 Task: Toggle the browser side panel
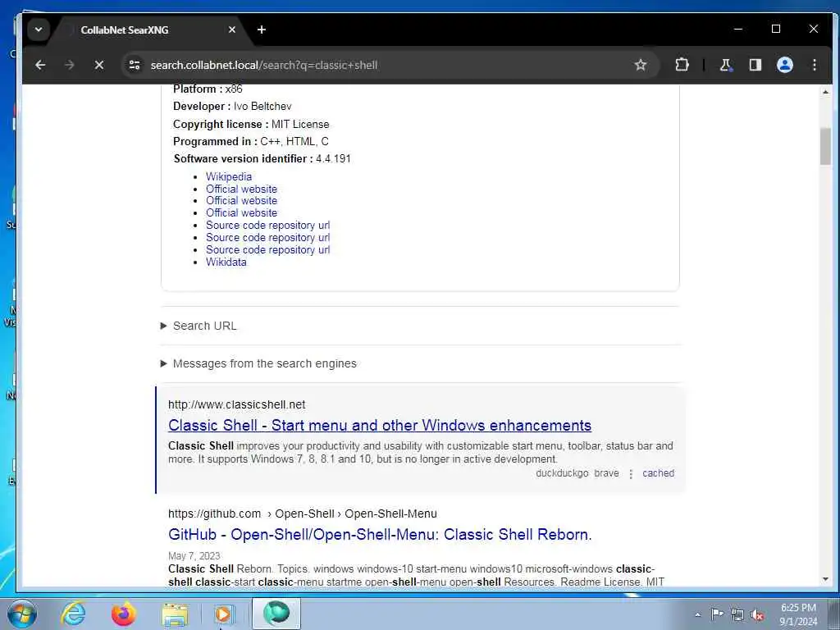click(x=756, y=65)
